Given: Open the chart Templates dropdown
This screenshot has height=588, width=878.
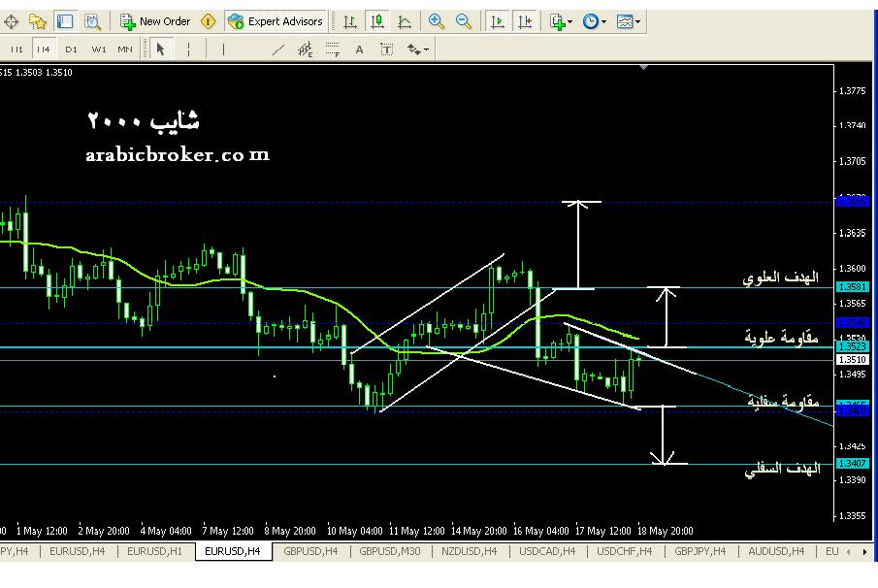Looking at the screenshot, I should coord(629,22).
